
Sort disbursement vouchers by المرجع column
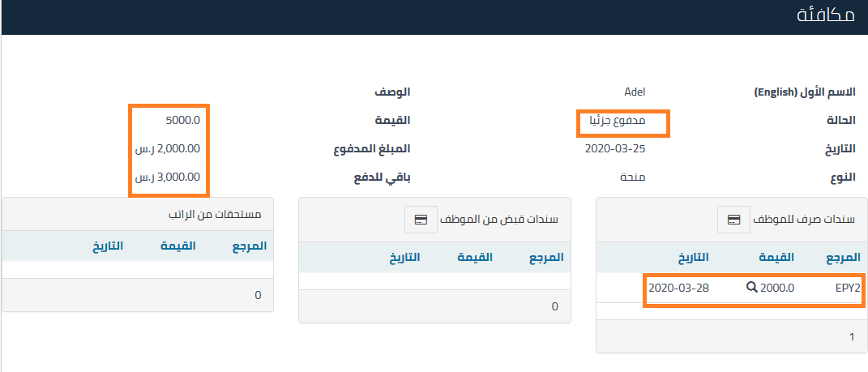point(842,258)
